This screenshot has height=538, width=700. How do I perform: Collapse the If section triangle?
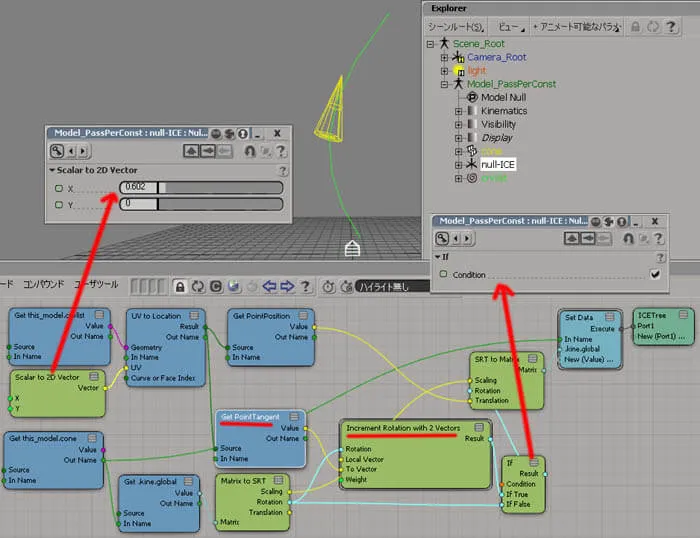click(x=438, y=257)
